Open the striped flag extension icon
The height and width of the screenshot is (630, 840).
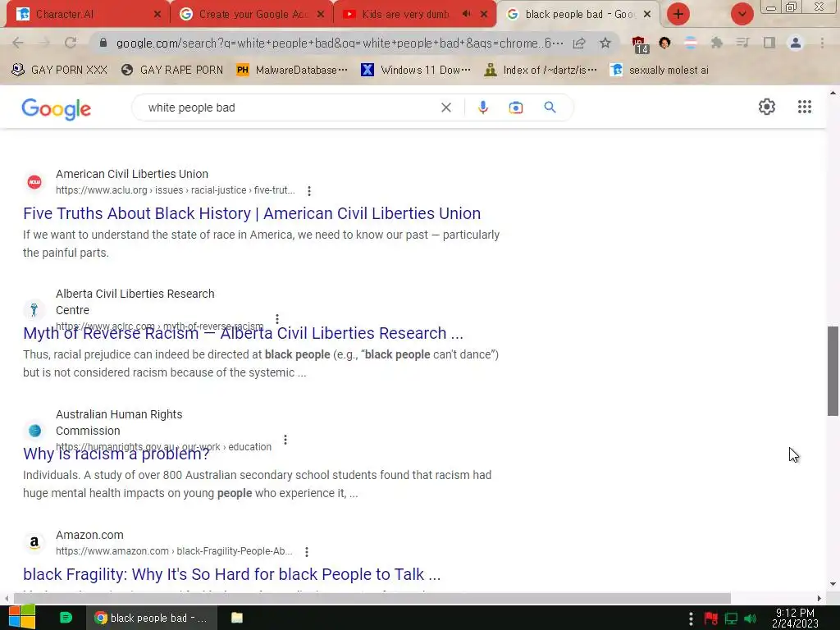[691, 43]
